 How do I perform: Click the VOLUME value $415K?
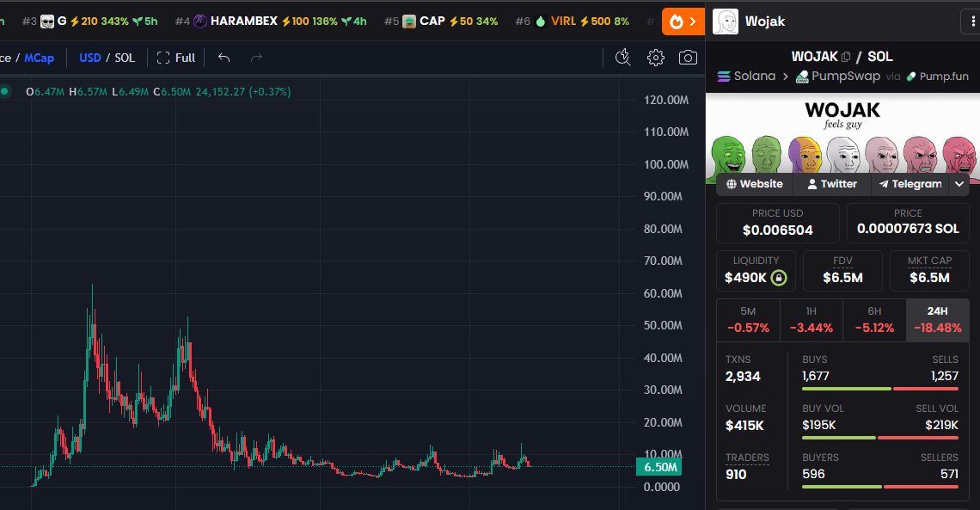pyautogui.click(x=744, y=426)
